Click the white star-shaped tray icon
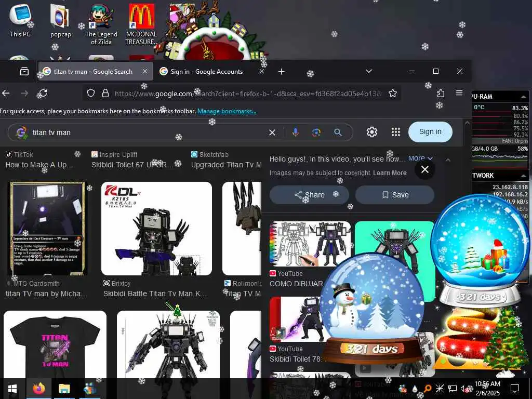Viewport: 532px width, 399px height. coord(440,389)
